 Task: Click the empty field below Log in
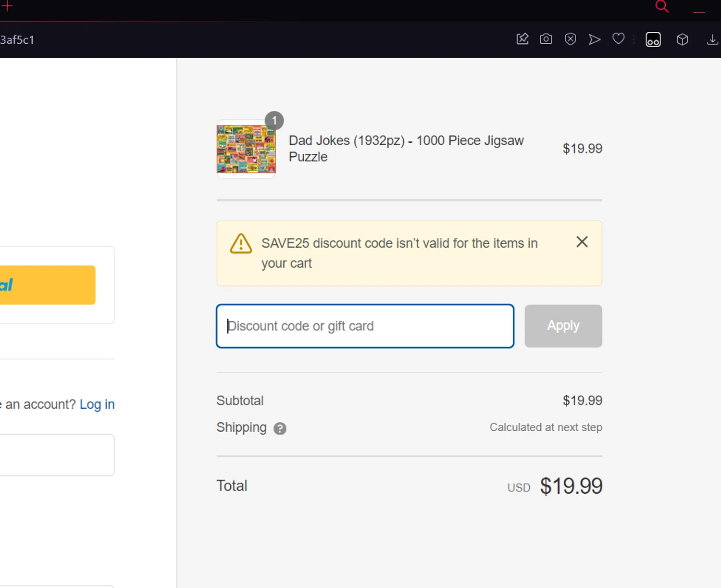[x=57, y=455]
